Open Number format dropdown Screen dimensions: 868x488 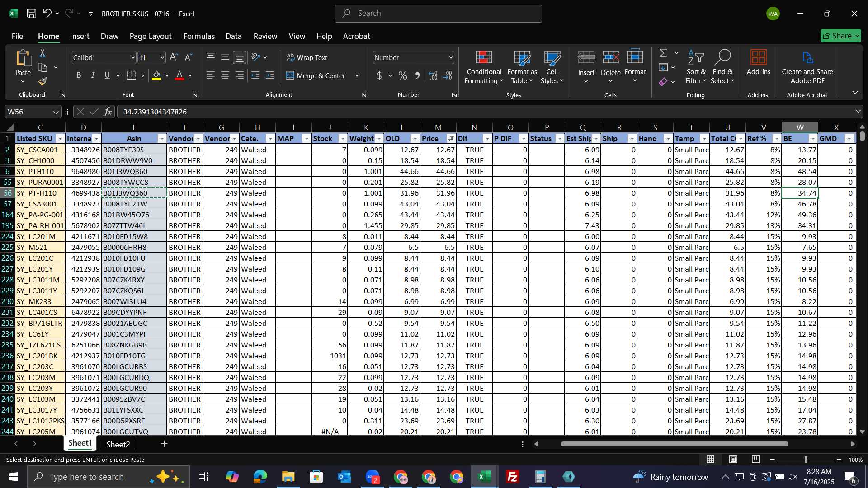click(x=451, y=58)
